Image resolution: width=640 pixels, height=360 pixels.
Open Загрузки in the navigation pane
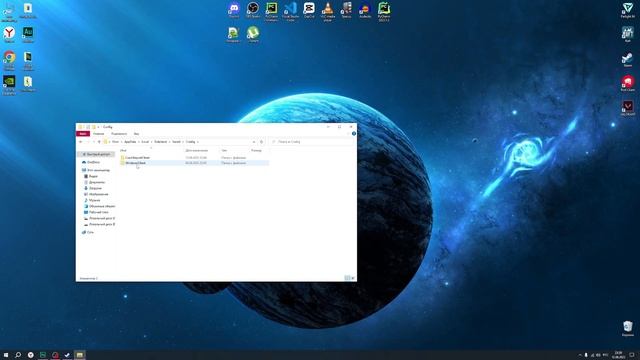point(93,188)
